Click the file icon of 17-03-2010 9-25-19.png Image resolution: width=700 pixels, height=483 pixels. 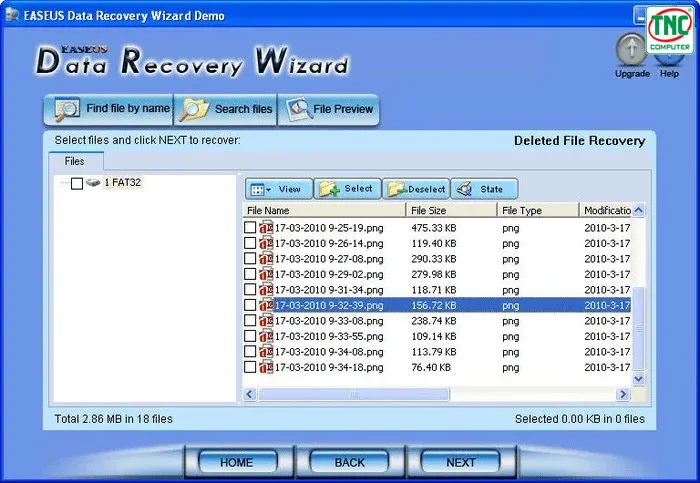266,228
